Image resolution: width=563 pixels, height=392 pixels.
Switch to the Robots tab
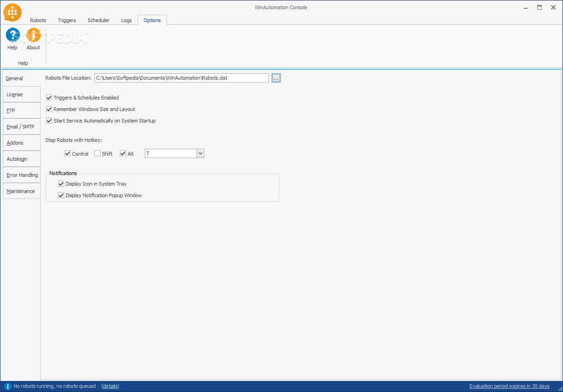pyautogui.click(x=38, y=20)
